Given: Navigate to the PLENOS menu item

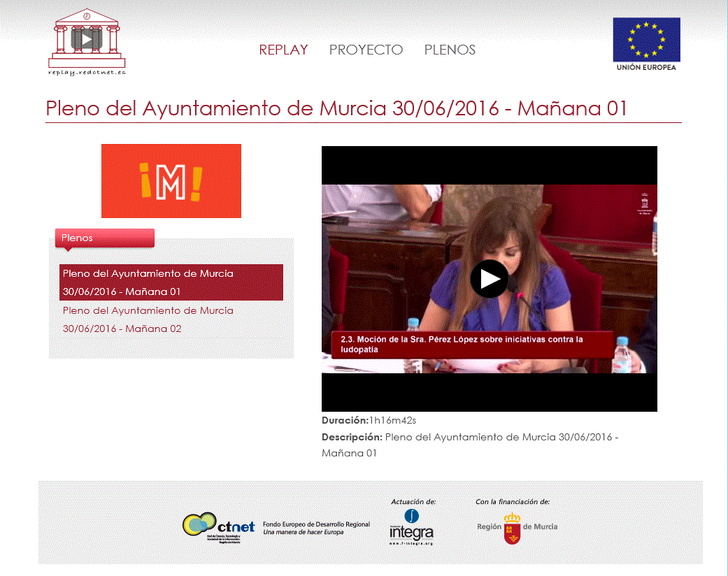Looking at the screenshot, I should click(450, 50).
